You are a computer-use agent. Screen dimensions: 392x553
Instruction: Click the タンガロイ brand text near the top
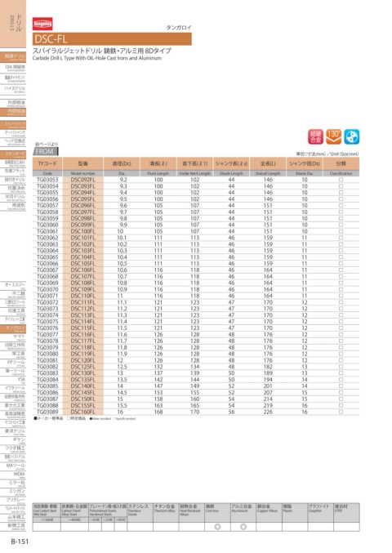(179, 28)
